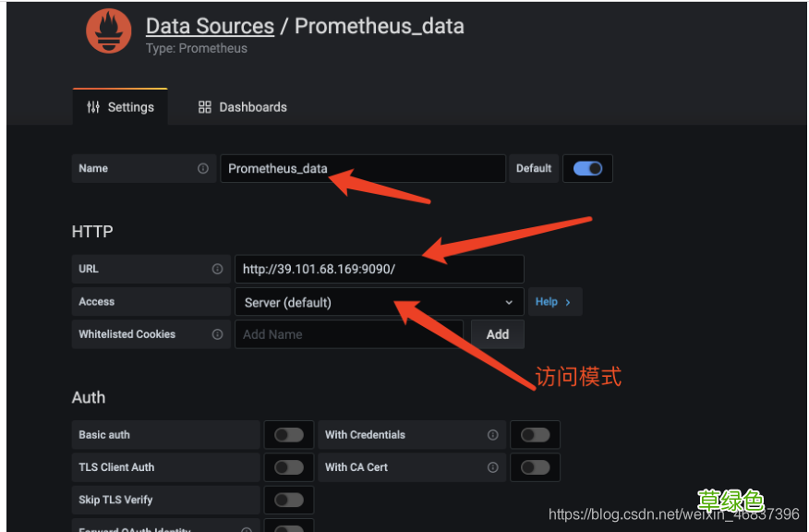
Task: Enable the With Credentials toggle
Action: 535,435
